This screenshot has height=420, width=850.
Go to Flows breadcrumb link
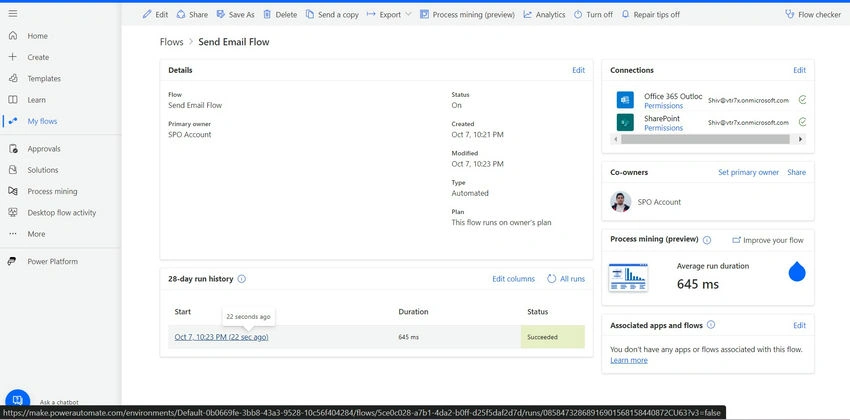[171, 42]
